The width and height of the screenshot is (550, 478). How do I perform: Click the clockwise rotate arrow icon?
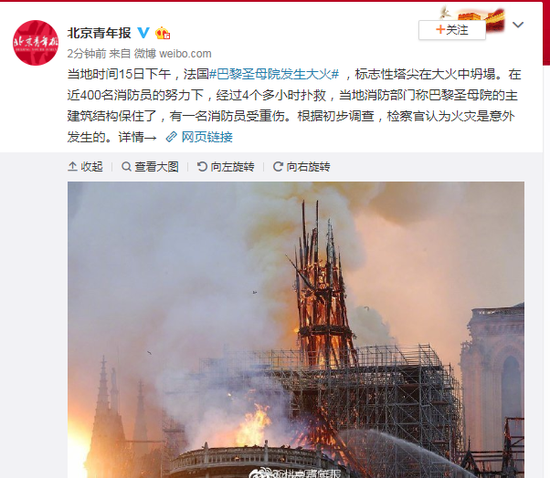click(x=278, y=167)
